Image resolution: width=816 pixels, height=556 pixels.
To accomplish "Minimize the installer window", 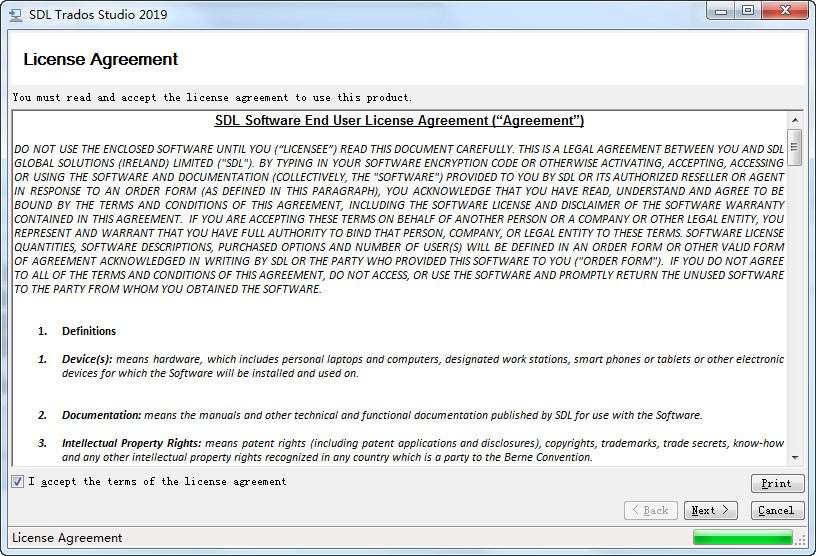I will click(722, 11).
